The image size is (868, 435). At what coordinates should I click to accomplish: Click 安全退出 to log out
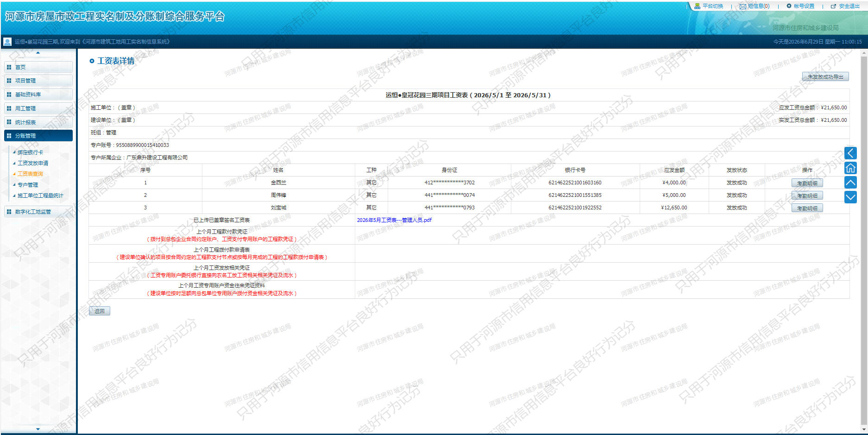(845, 6)
